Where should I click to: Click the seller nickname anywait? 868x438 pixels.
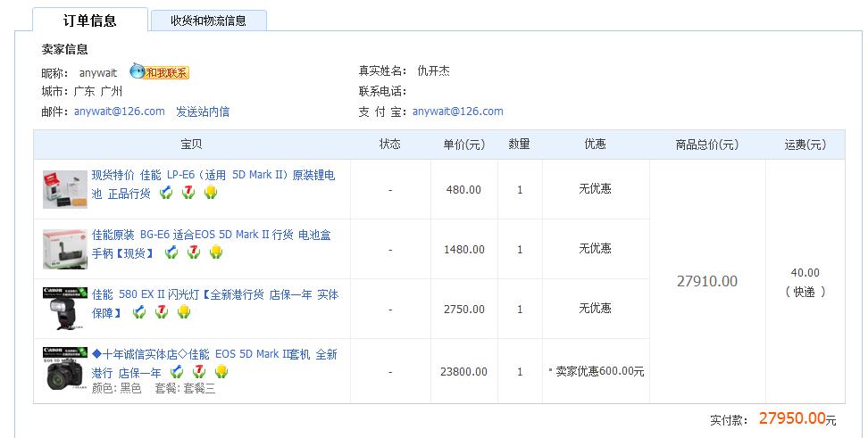pos(98,73)
